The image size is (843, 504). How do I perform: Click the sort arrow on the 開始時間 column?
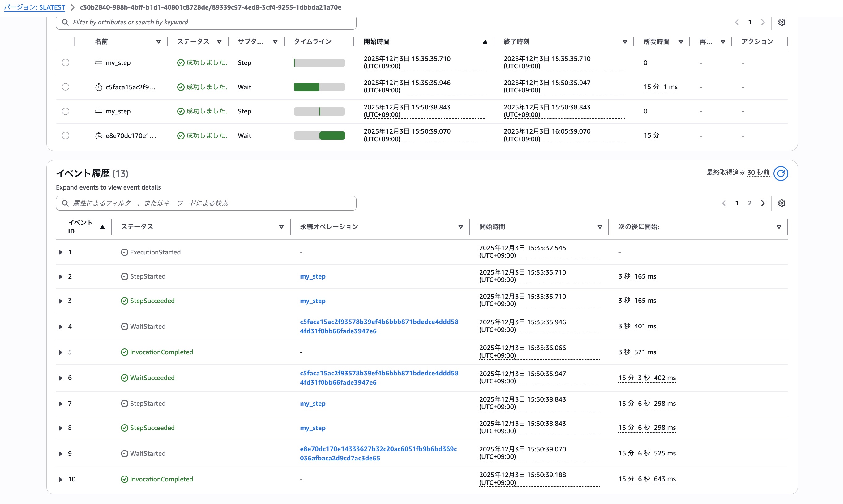tap(485, 41)
